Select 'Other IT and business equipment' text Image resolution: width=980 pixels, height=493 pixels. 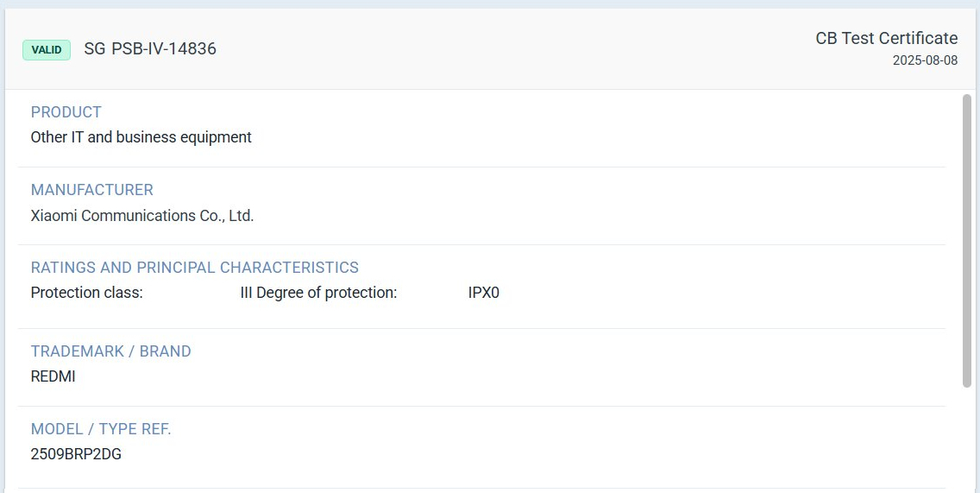click(141, 137)
